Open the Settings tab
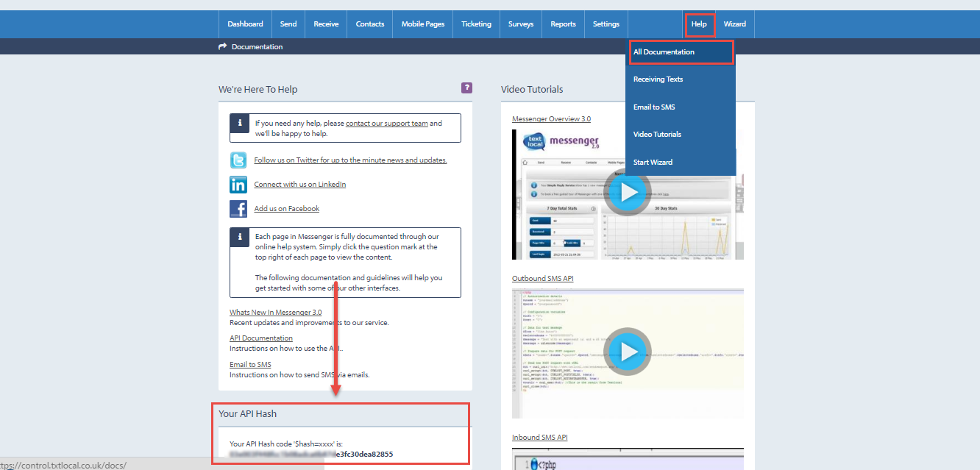Viewport: 980px width, 470px height. 606,24
